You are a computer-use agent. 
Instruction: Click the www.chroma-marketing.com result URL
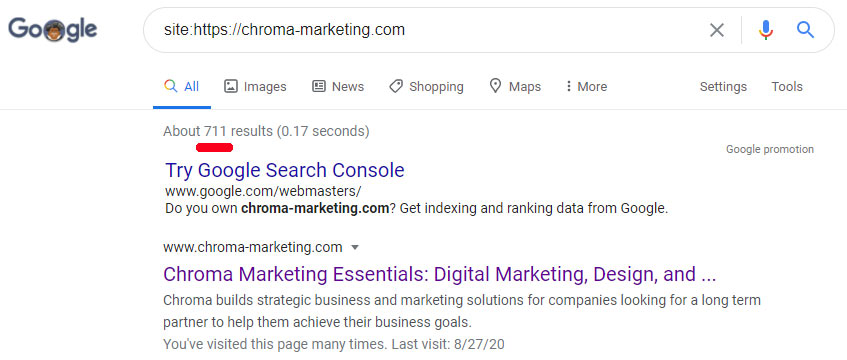[252, 248]
